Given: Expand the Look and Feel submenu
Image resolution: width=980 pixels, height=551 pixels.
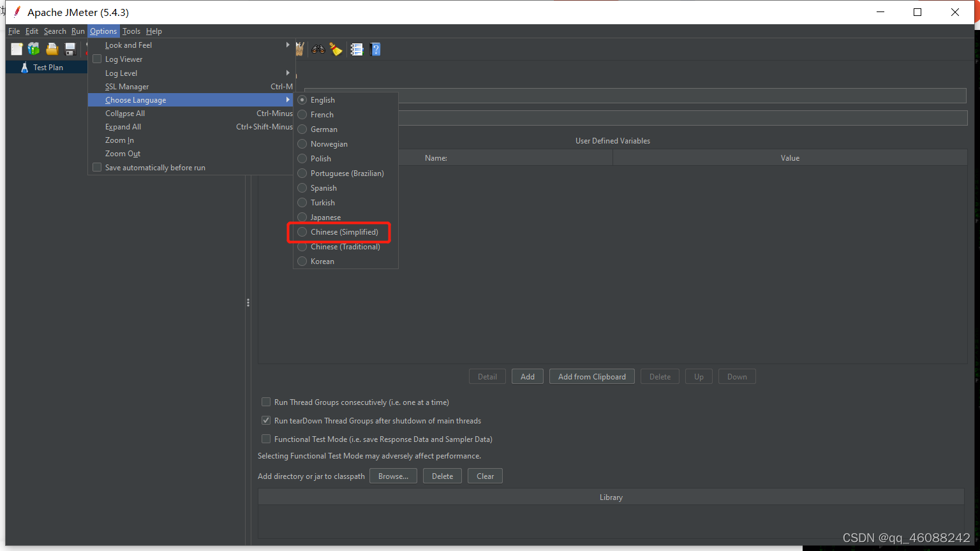Looking at the screenshot, I should pos(191,45).
